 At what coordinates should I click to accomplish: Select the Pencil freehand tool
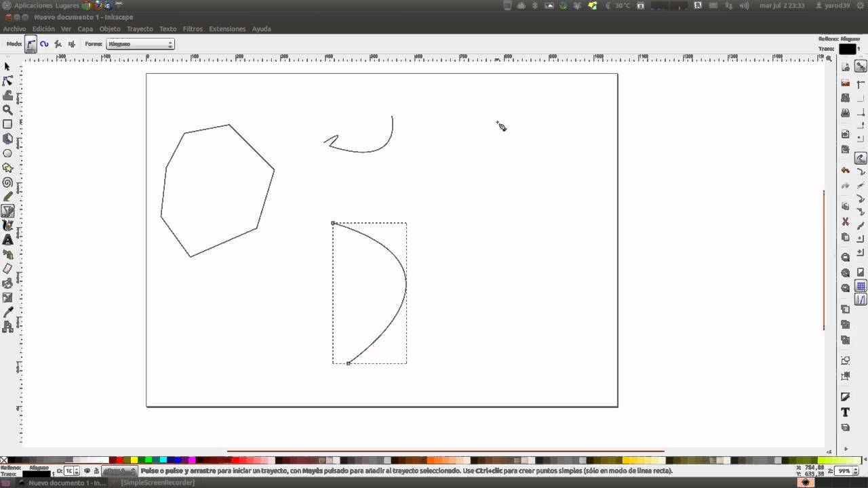(7, 197)
